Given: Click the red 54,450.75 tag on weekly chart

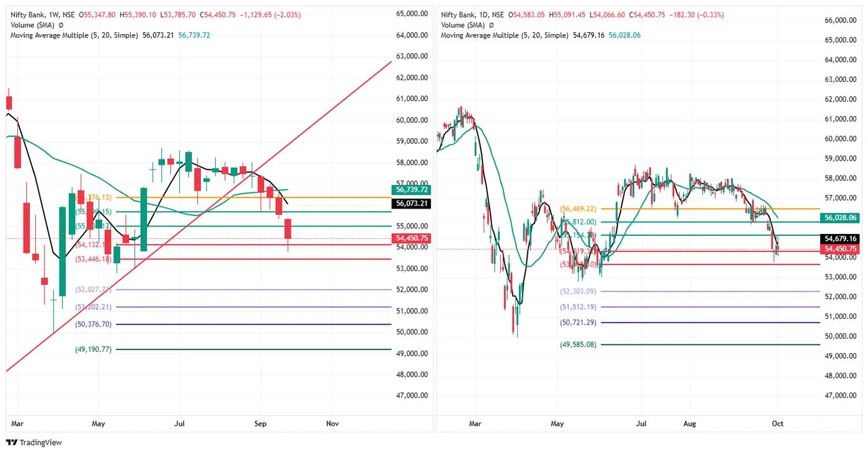Looking at the screenshot, I should 411,238.
